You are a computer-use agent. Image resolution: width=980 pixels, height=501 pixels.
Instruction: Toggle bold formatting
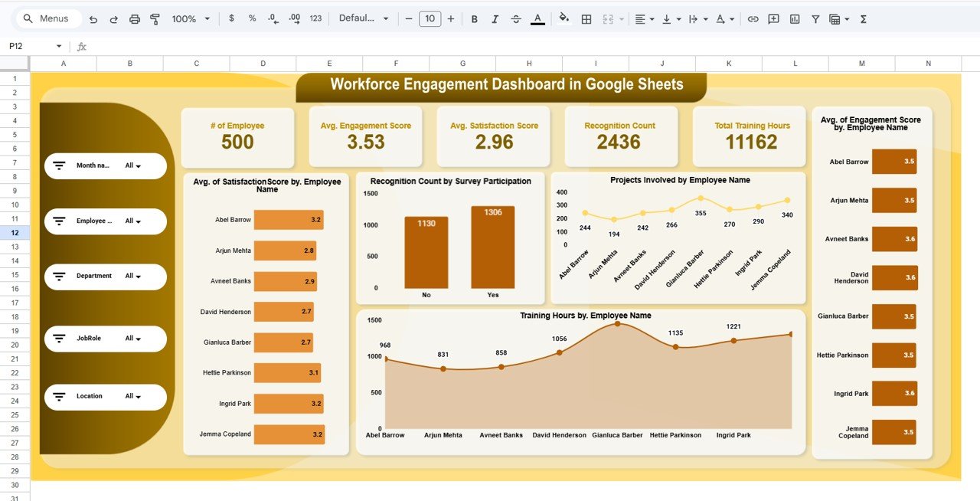[474, 18]
